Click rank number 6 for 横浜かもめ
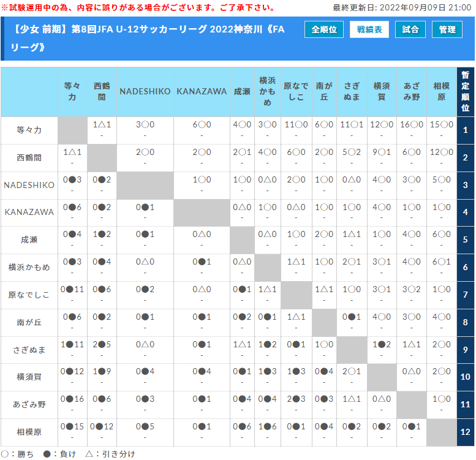 click(x=466, y=267)
